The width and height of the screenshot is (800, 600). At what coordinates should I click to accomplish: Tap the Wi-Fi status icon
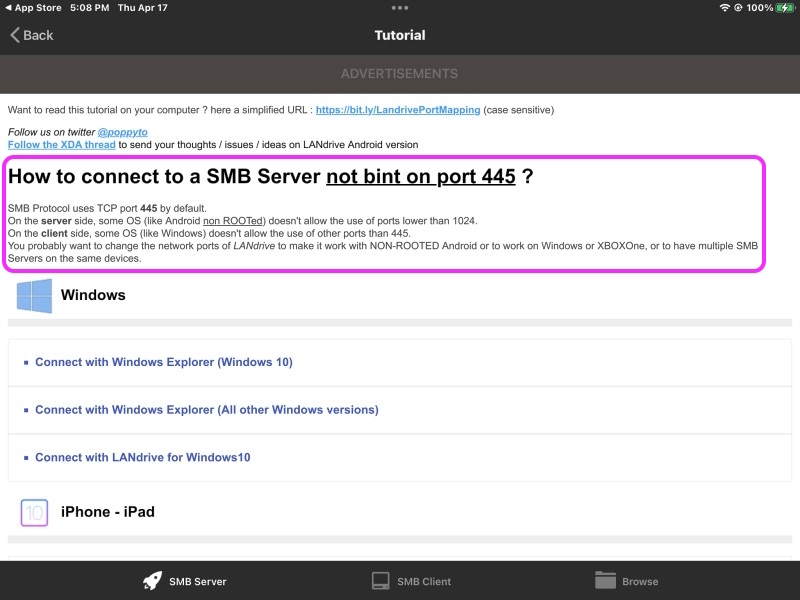click(x=724, y=8)
